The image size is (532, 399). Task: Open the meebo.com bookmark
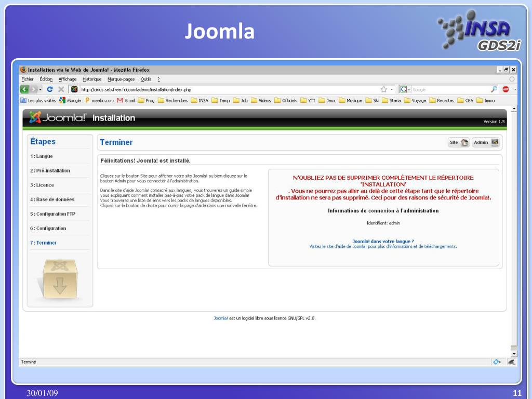pyautogui.click(x=99, y=100)
